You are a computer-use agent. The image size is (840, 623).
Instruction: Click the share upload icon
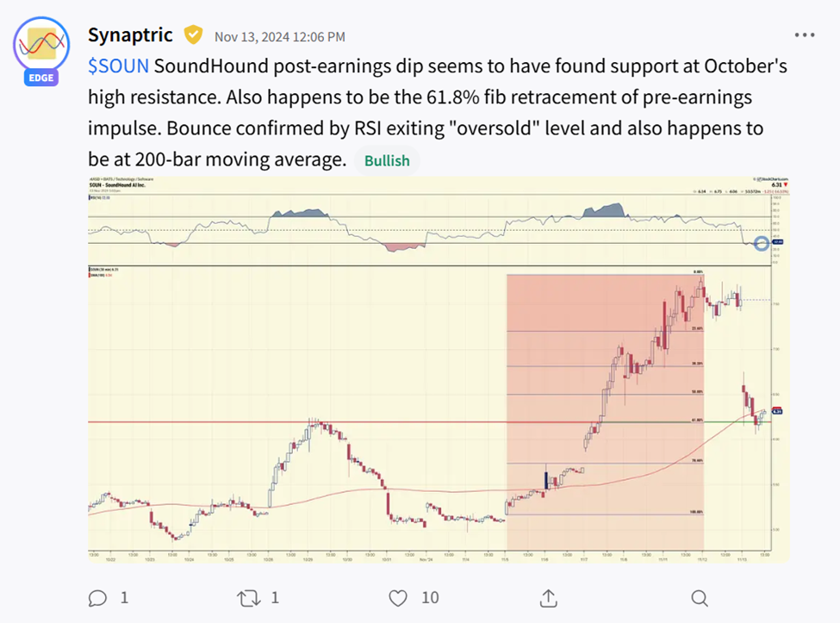pos(549,597)
